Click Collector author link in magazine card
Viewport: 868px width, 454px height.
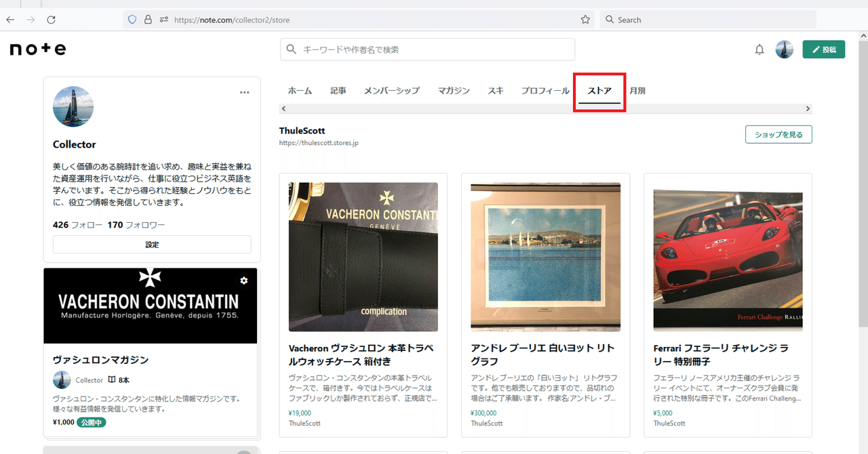pos(89,380)
